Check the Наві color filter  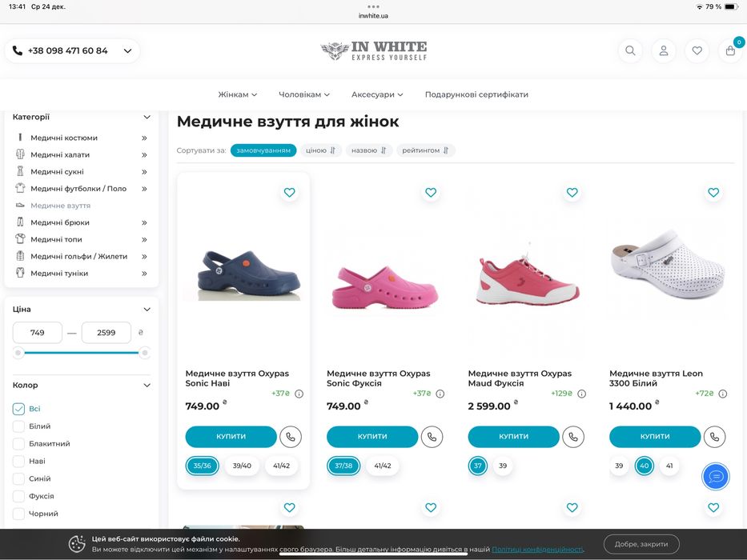[18, 461]
